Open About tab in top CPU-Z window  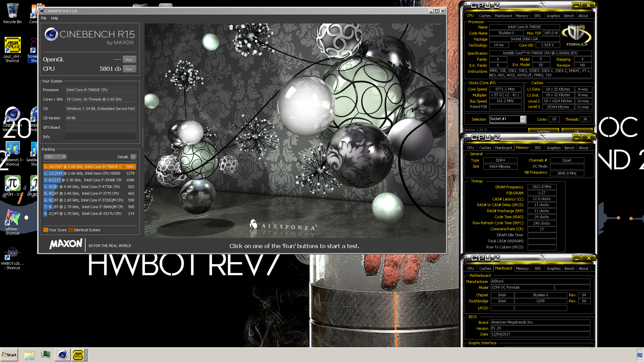(x=583, y=16)
